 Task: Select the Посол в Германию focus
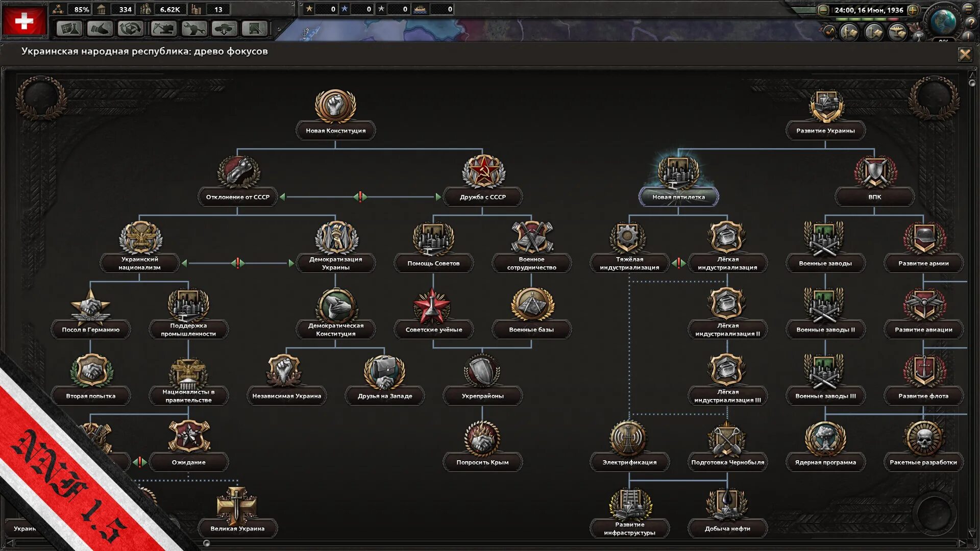pyautogui.click(x=91, y=314)
